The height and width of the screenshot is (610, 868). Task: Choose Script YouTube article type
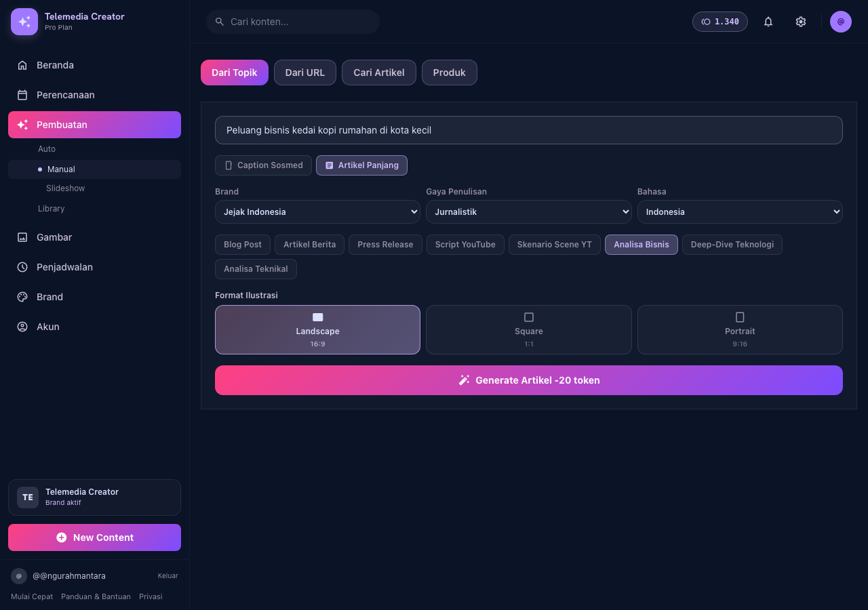click(x=465, y=245)
